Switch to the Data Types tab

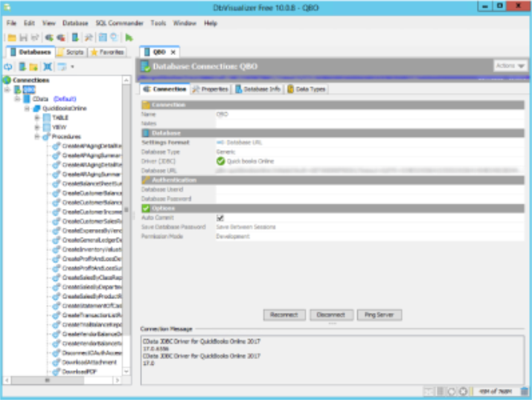coord(307,89)
